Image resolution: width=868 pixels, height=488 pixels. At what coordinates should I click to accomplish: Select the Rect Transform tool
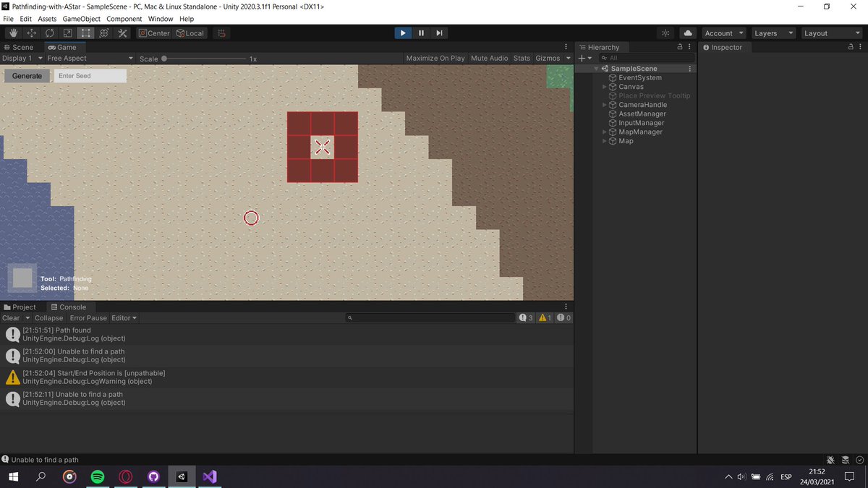[86, 33]
